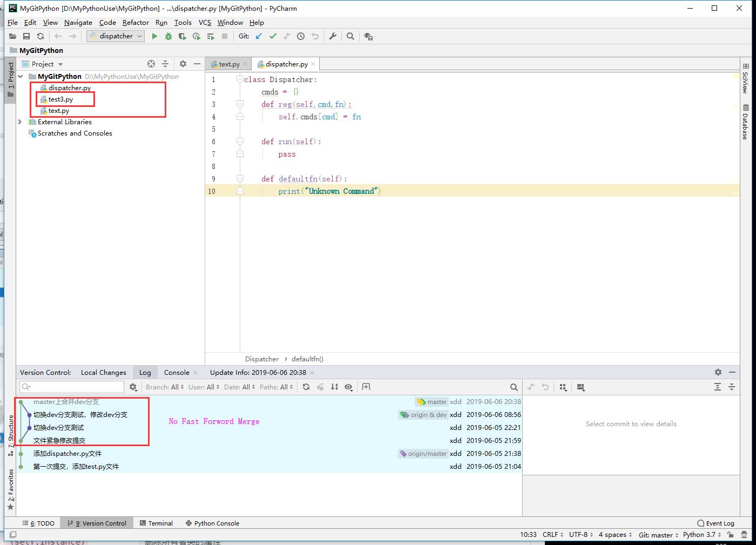Update project via blue Git arrow
The image size is (756, 545).
(x=259, y=36)
